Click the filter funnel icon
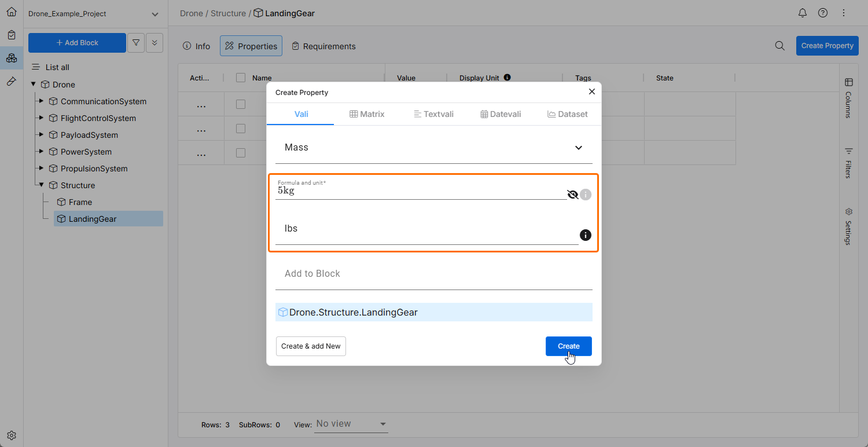This screenshot has width=868, height=447. click(136, 43)
